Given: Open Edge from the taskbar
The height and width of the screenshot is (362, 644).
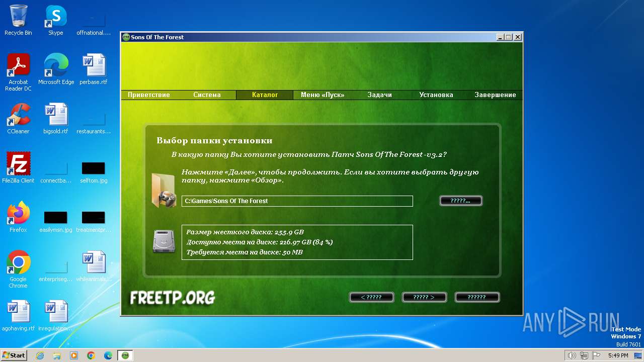Looking at the screenshot, I should click(x=108, y=355).
